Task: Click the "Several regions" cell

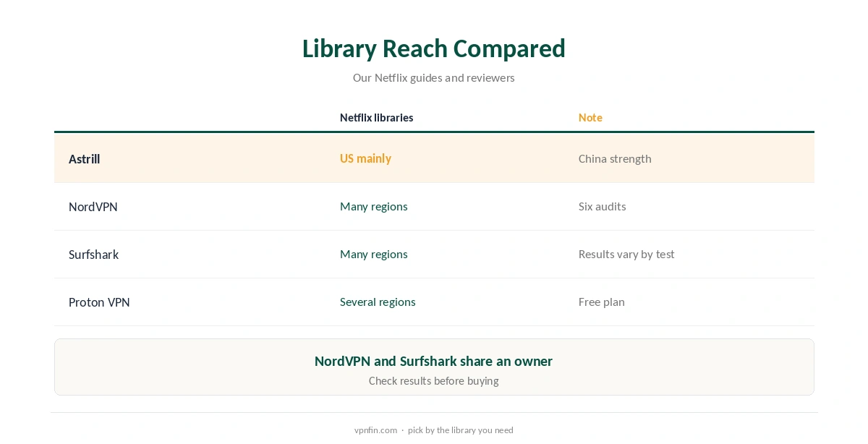Action: tap(378, 302)
